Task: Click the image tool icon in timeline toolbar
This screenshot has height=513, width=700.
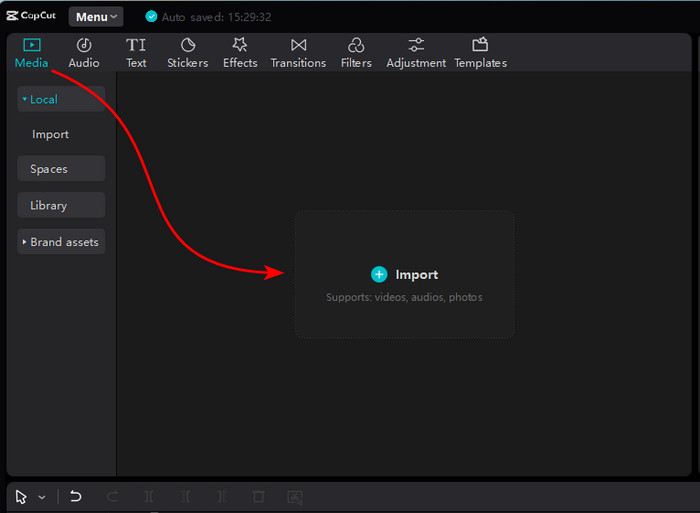Action: pos(295,497)
